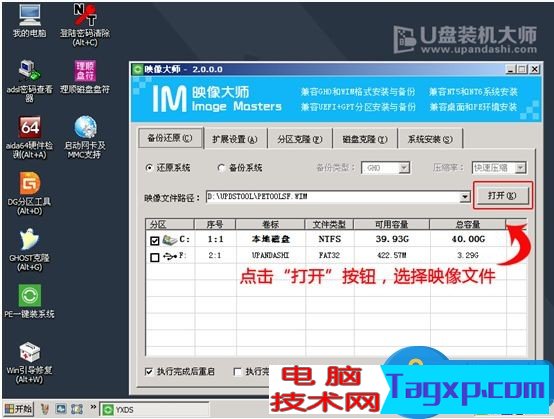Open 登陆密码清除 desktop icon

coord(85,24)
